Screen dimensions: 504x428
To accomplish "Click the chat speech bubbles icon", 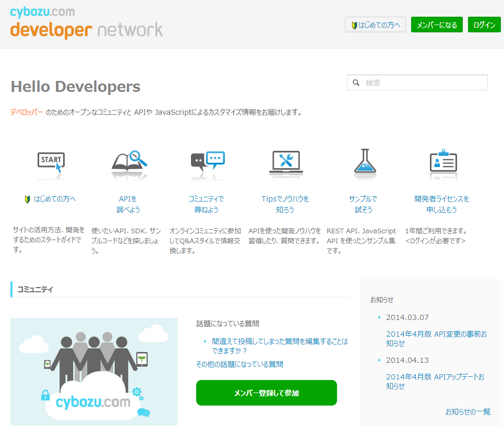I will point(208,161).
